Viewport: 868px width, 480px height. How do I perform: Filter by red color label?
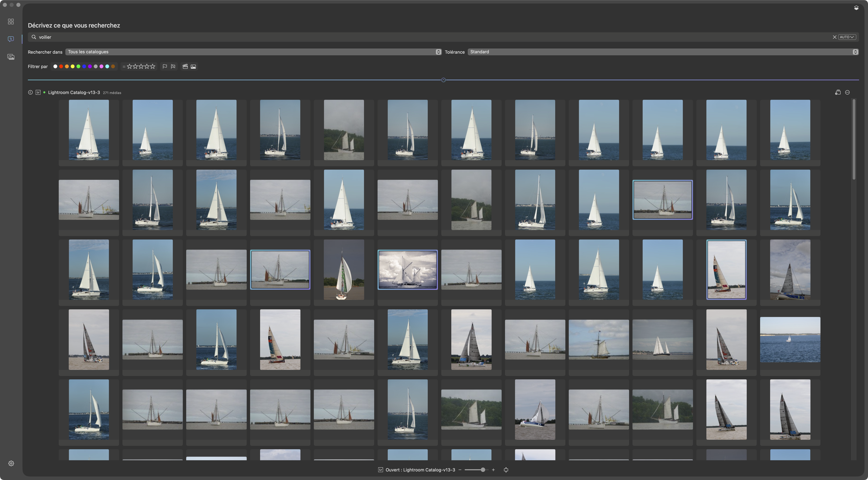pos(61,66)
